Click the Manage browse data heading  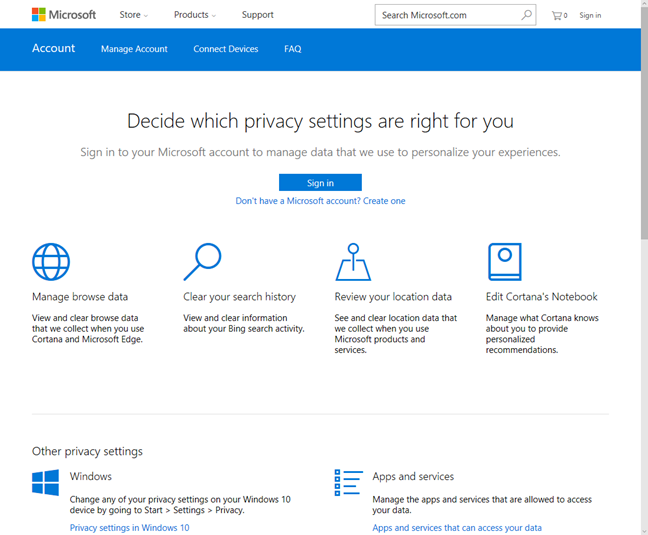(80, 297)
